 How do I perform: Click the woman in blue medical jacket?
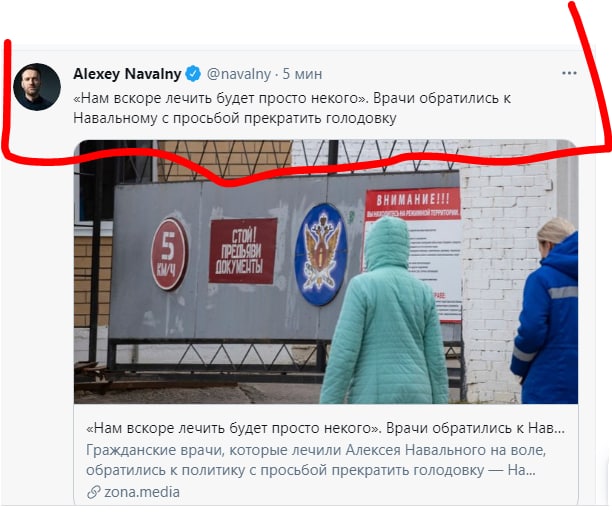point(545,311)
